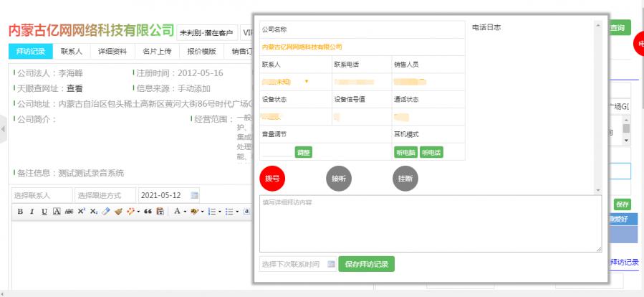
Task: Click the 保存拜访记录 button
Action: [366, 264]
